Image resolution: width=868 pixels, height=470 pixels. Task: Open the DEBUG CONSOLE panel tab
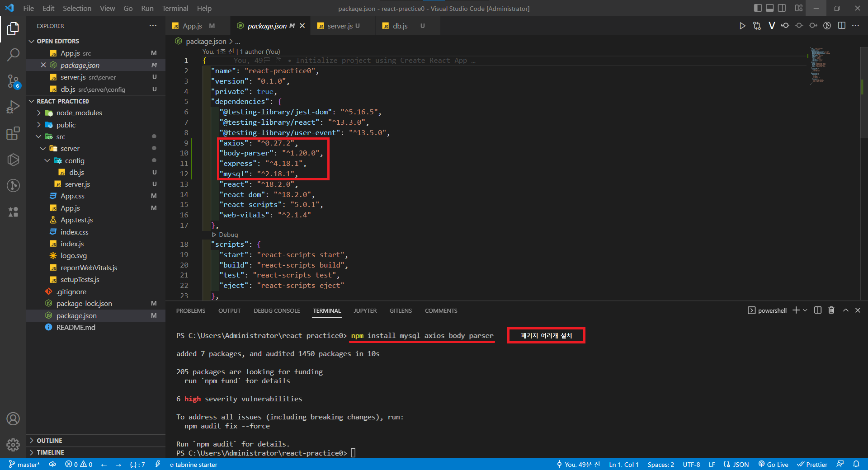[x=277, y=310]
